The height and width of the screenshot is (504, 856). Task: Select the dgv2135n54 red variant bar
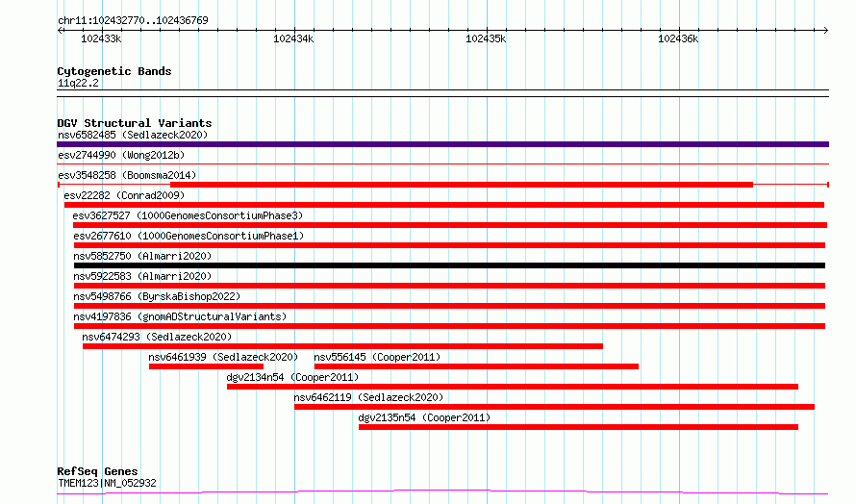point(578,427)
